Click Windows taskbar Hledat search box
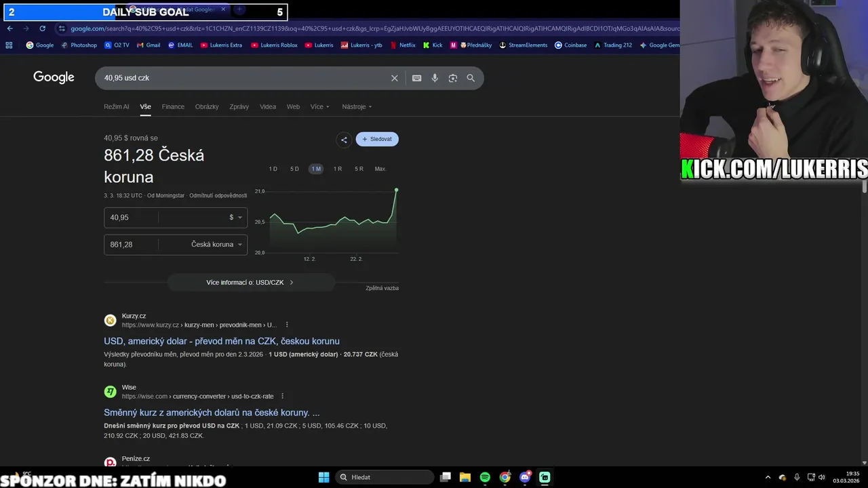This screenshot has height=488, width=868. click(385, 477)
